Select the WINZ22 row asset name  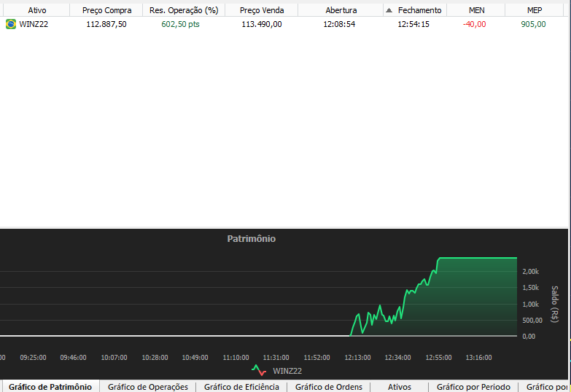(x=34, y=24)
